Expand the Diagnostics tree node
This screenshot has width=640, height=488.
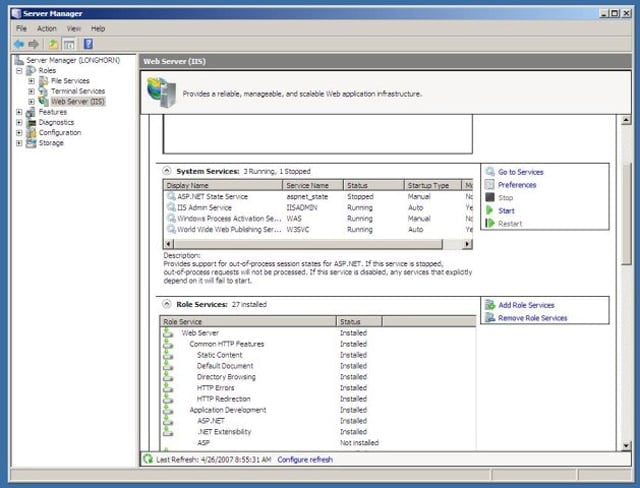click(19, 122)
